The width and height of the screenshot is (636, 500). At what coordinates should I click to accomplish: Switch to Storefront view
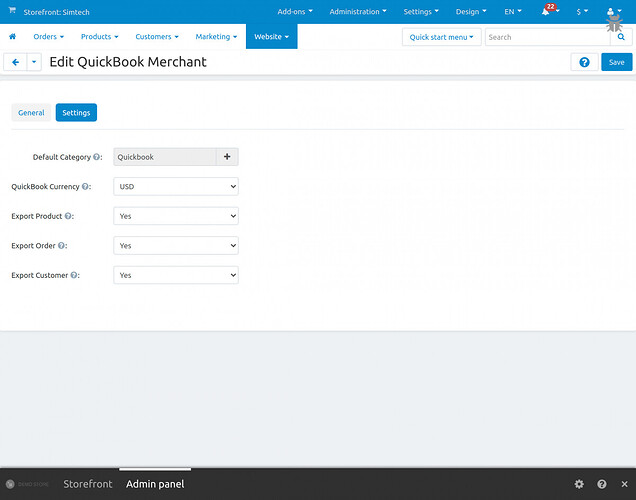pyautogui.click(x=88, y=484)
